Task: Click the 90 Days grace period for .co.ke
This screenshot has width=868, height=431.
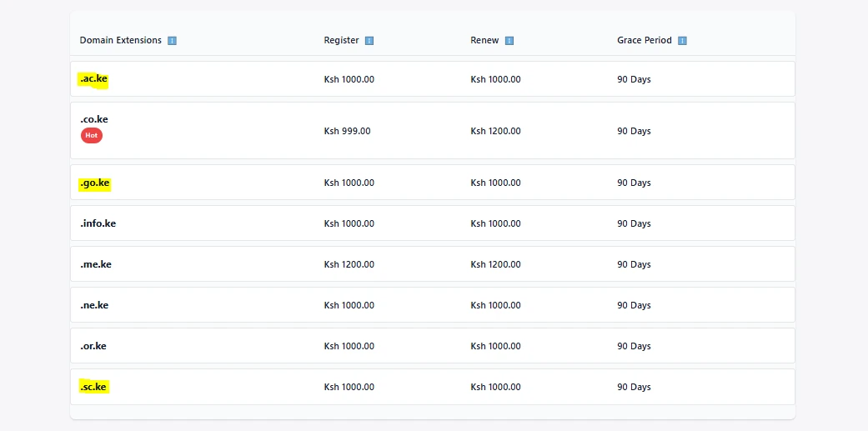Action: point(634,131)
